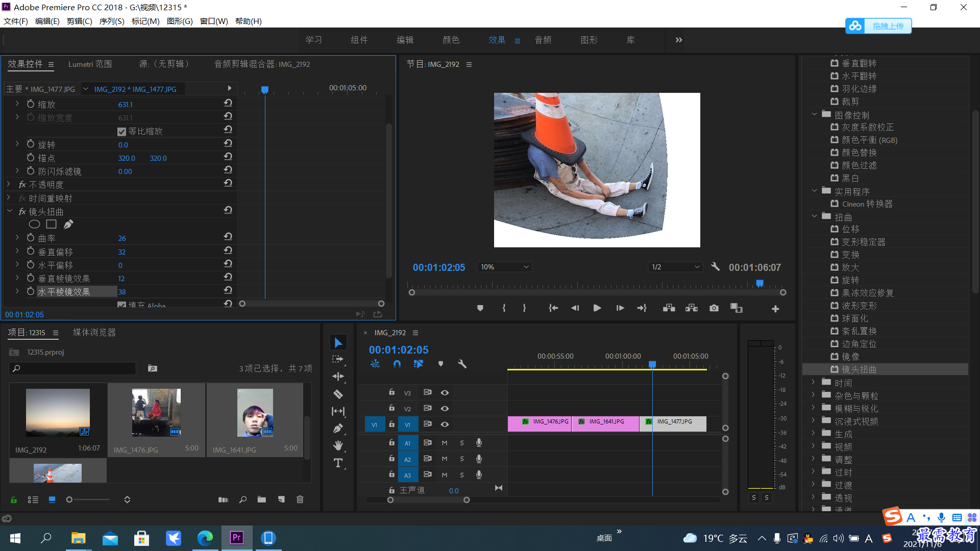Switch to the 音频 workspace

[x=543, y=40]
